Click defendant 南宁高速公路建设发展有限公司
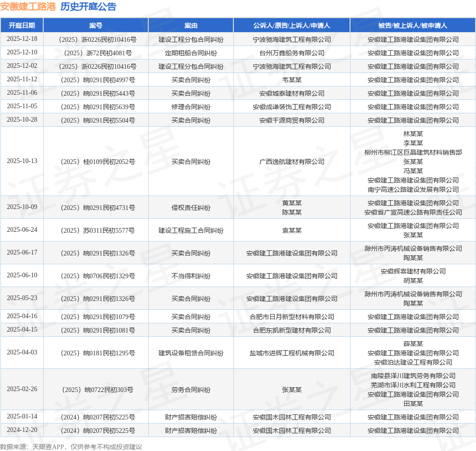Image resolution: width=476 pixels, height=451 pixels. [413, 190]
